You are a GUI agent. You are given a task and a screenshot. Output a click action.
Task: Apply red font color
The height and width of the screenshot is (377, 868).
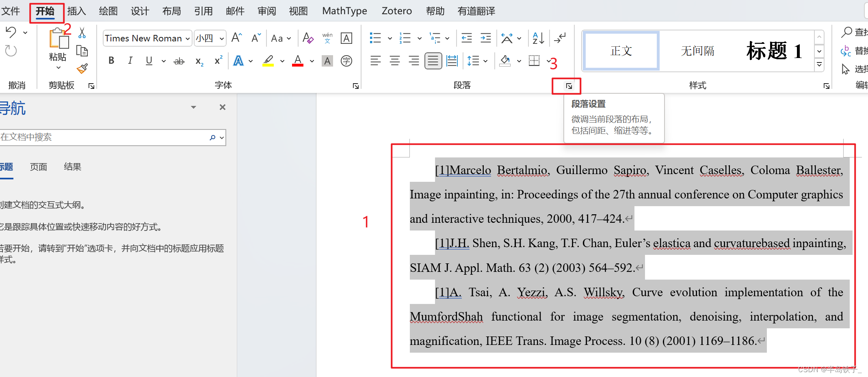298,61
